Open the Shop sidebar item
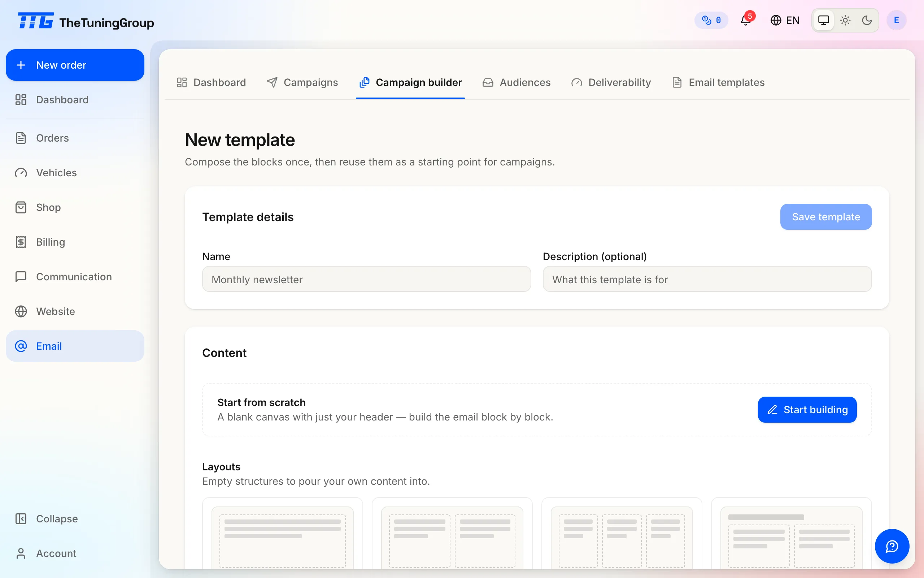 [75, 207]
